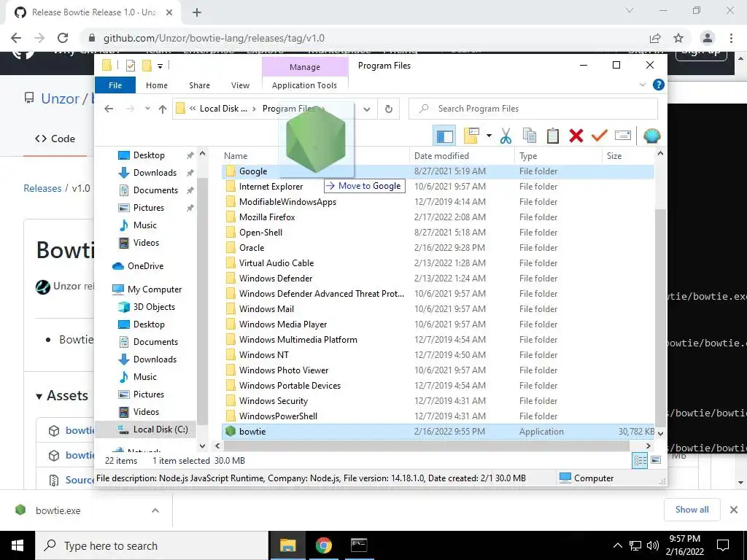Image resolution: width=747 pixels, height=560 pixels.
Task: Reload the Chrome page
Action: coord(63,38)
